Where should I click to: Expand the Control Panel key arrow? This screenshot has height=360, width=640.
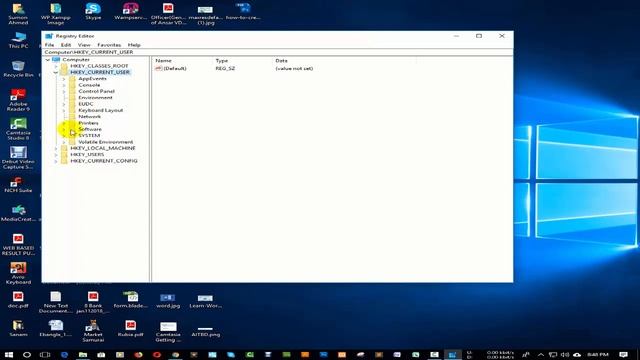pos(64,91)
